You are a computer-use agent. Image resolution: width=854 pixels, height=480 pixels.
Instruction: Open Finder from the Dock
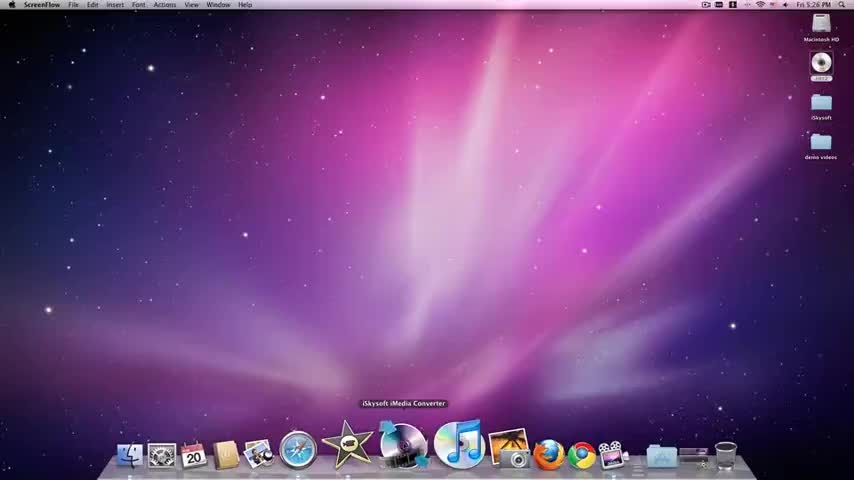coord(130,455)
